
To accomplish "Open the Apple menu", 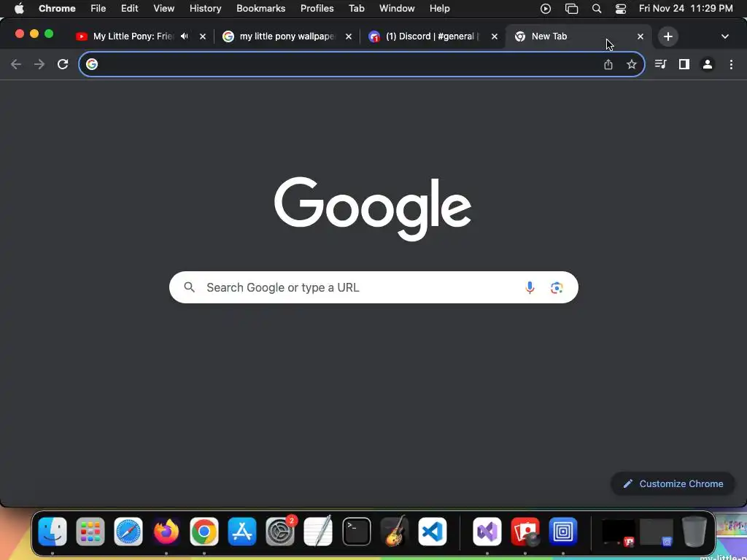I will 19,9.
